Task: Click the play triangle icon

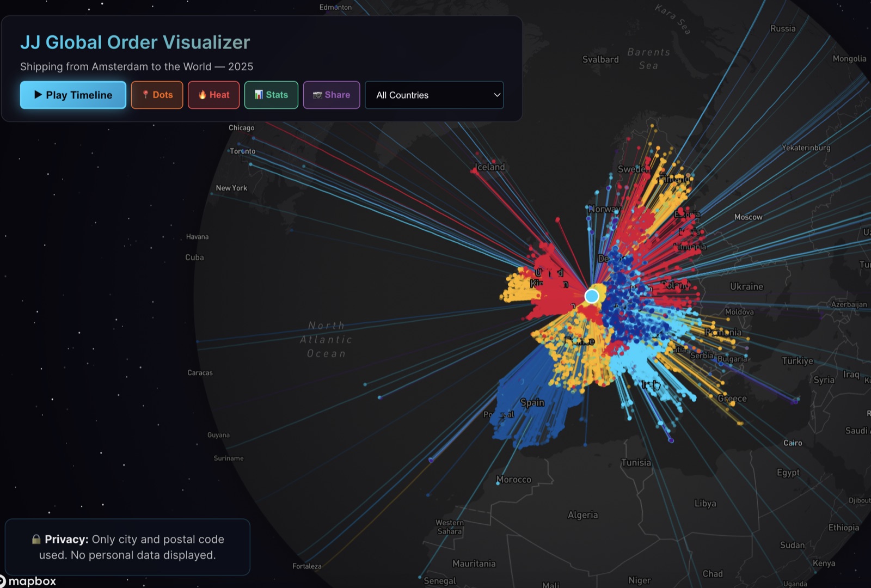Action: click(x=38, y=95)
